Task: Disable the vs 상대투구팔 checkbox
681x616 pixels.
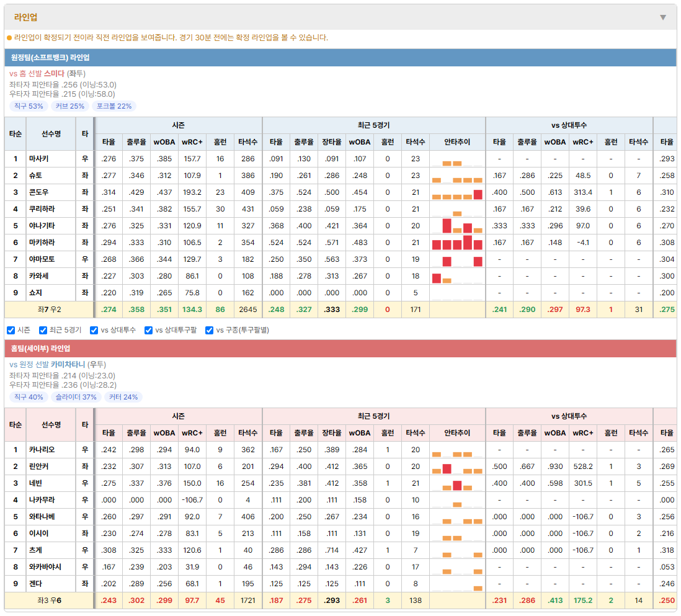Action: 148,330
